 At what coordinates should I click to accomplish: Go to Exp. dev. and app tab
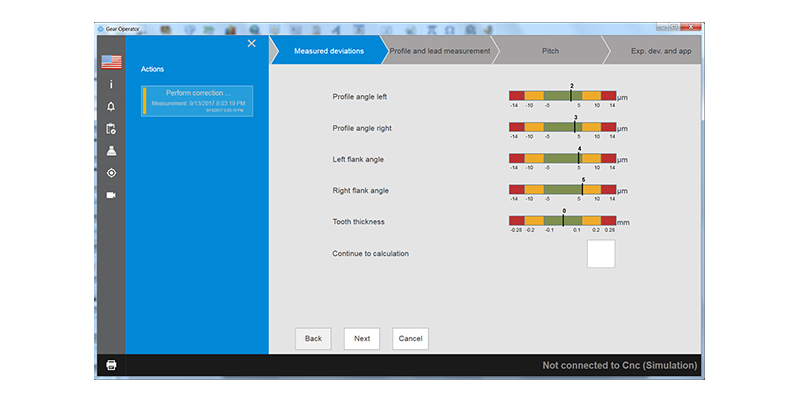pos(656,51)
